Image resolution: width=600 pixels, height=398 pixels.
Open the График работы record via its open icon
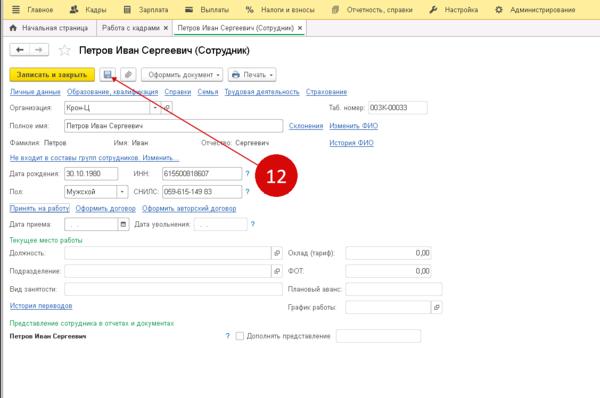(437, 307)
